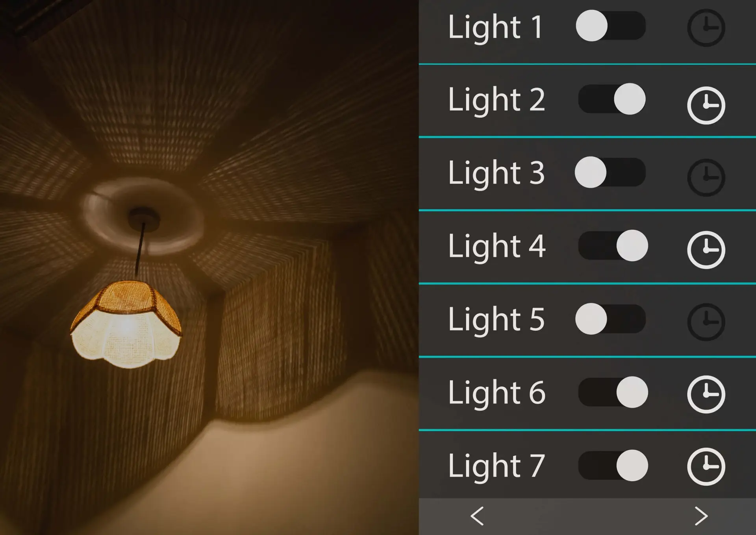The height and width of the screenshot is (535, 756).
Task: Open Light 6 timer settings
Action: pos(706,394)
